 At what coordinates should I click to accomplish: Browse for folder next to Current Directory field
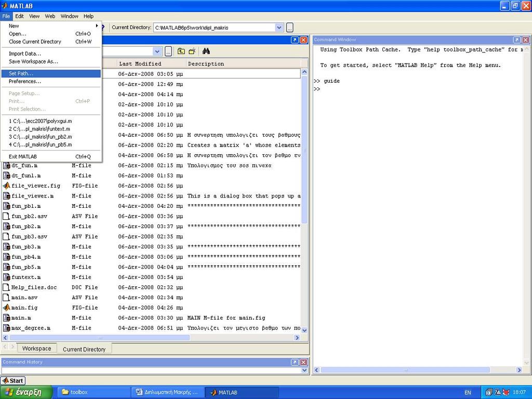(289, 28)
